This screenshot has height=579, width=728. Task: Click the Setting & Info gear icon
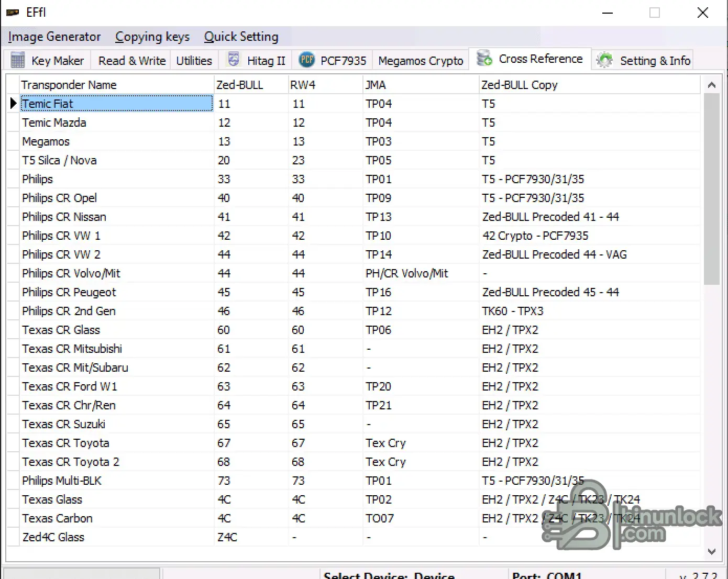[x=604, y=60]
